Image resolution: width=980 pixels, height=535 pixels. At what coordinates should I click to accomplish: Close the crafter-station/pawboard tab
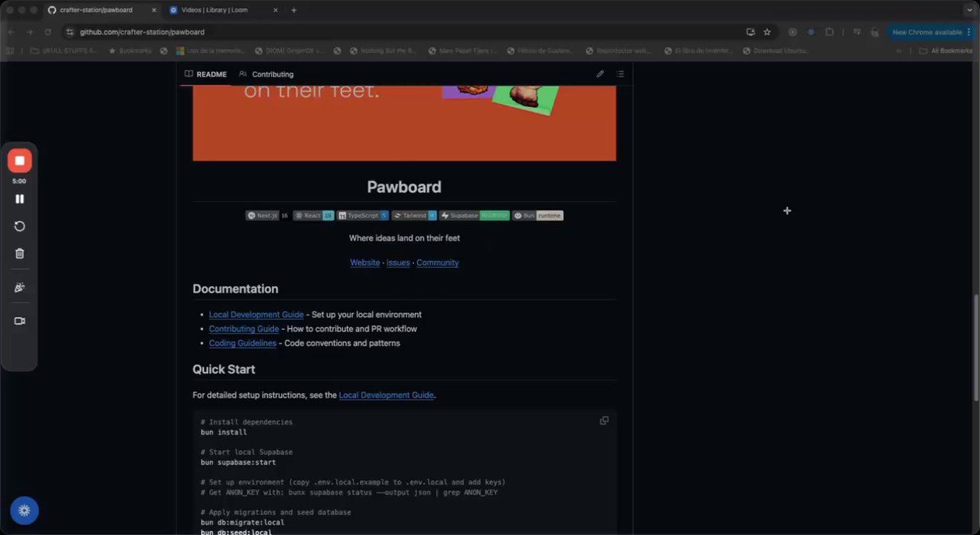pos(153,10)
